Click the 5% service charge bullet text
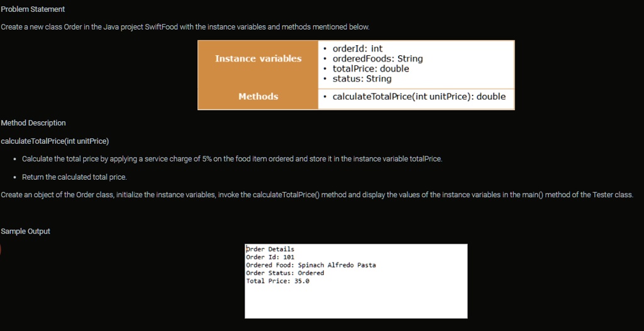 coord(231,159)
